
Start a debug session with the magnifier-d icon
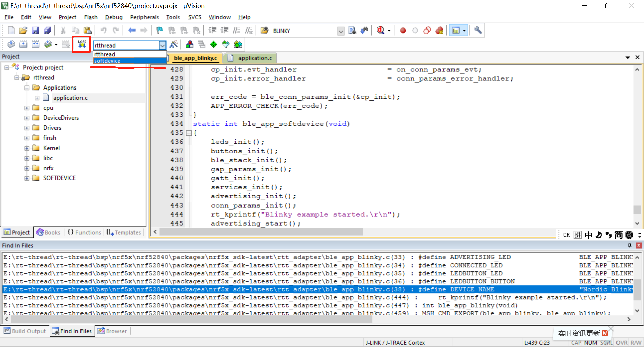(380, 31)
